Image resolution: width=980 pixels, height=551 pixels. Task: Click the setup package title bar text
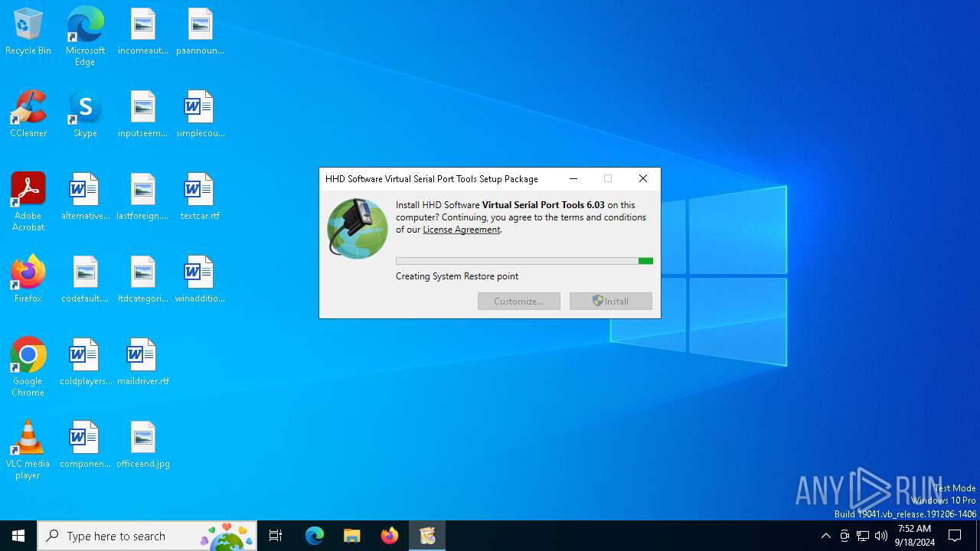click(x=432, y=179)
